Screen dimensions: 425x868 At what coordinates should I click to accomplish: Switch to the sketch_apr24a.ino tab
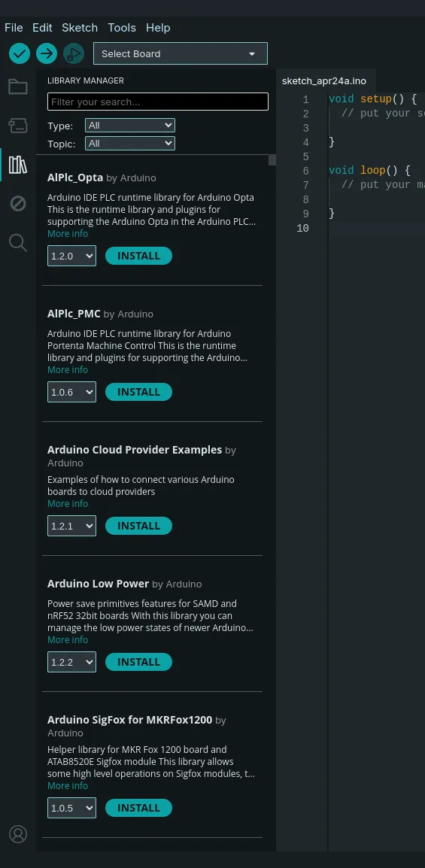coord(323,80)
